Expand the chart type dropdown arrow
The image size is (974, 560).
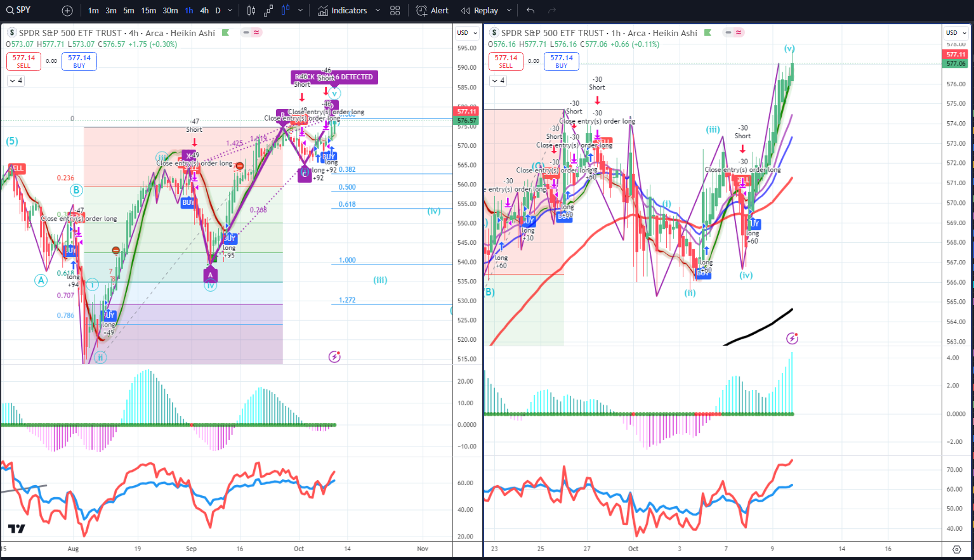click(300, 11)
